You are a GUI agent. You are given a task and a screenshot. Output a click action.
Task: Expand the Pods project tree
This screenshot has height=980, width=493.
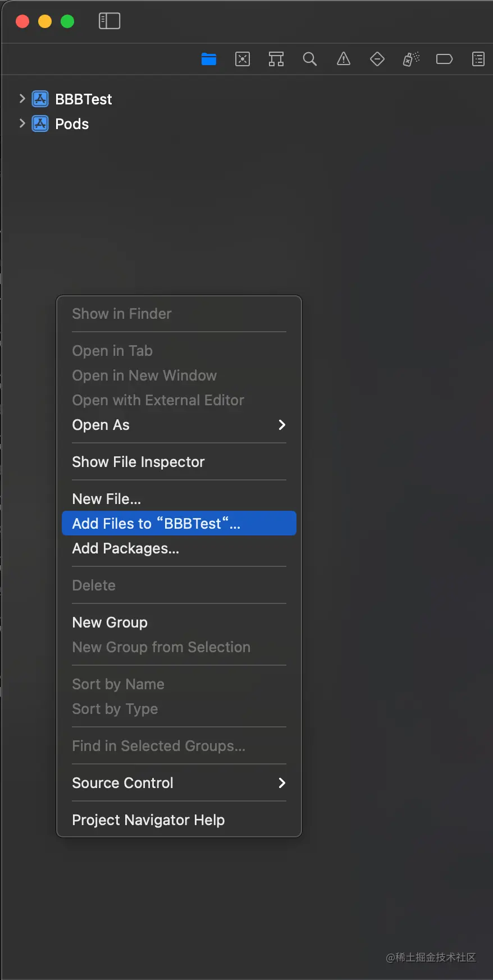point(22,123)
